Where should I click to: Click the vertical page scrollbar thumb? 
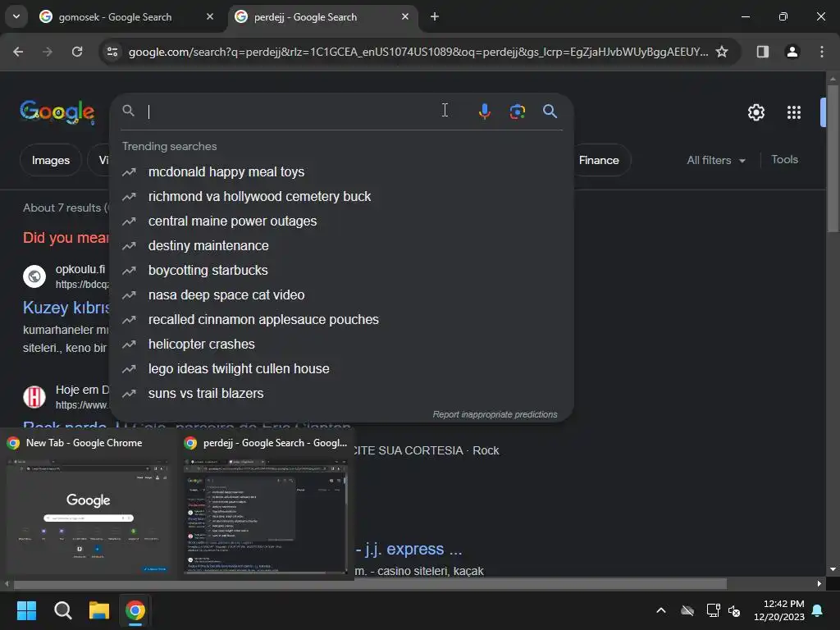pos(833,158)
